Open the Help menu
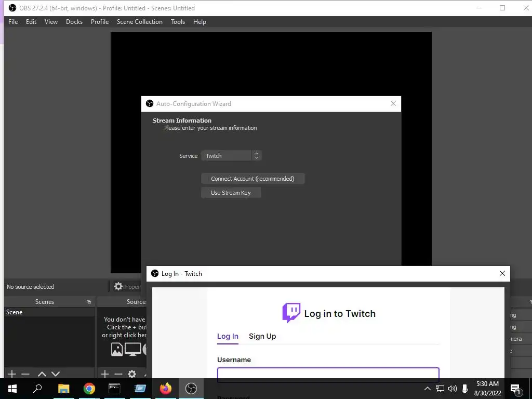 (199, 22)
